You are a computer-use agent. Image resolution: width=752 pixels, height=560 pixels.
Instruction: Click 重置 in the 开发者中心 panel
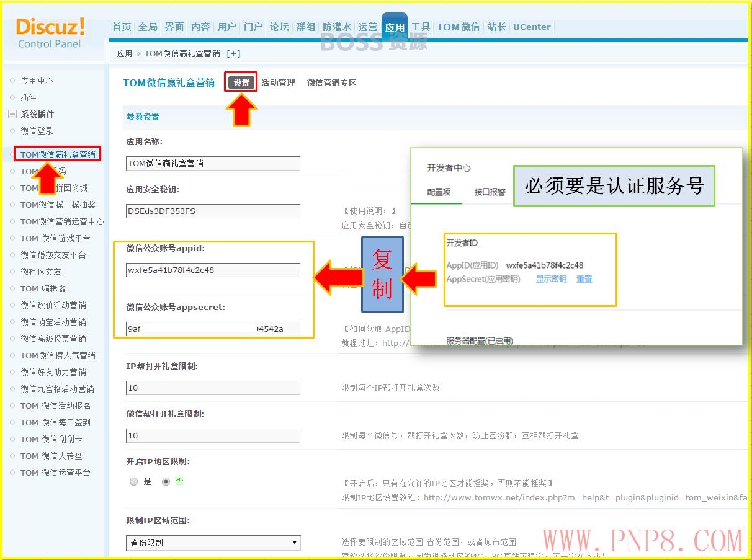tap(584, 279)
